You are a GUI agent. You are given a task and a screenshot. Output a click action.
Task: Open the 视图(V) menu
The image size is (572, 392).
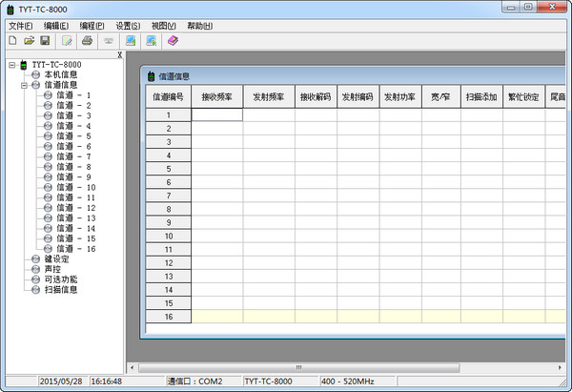(x=164, y=26)
